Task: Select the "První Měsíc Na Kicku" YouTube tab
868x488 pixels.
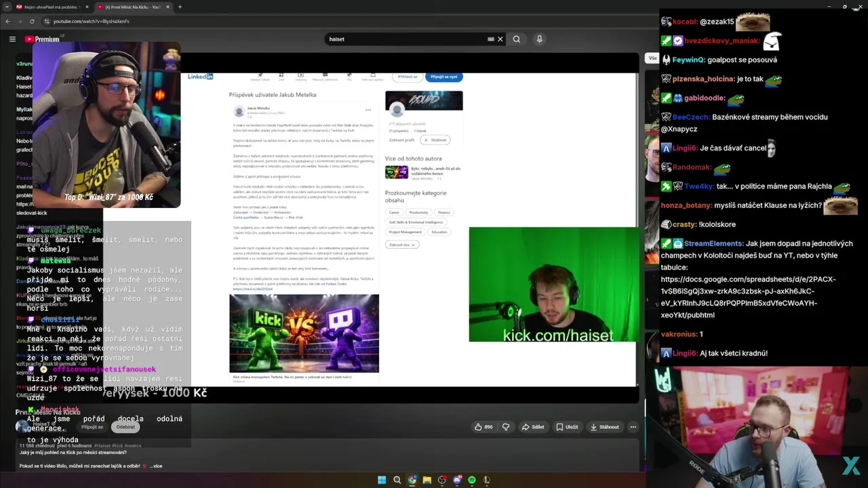Action: [132, 7]
